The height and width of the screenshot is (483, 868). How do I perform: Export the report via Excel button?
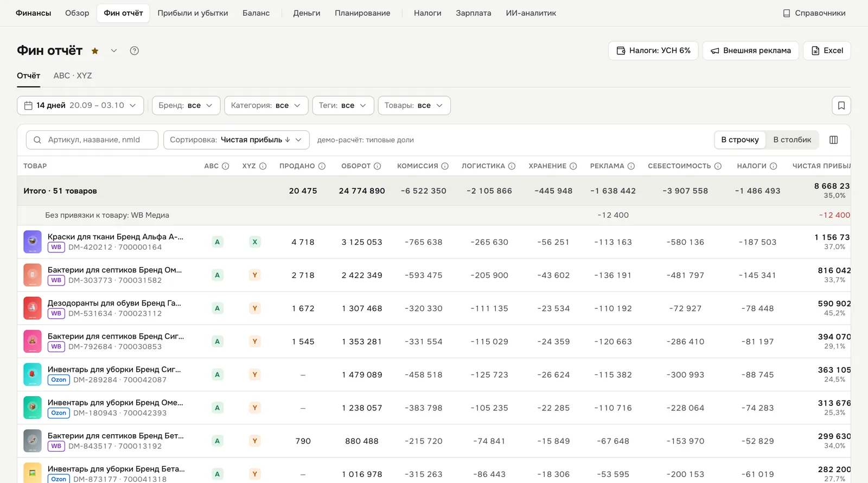[x=827, y=50]
